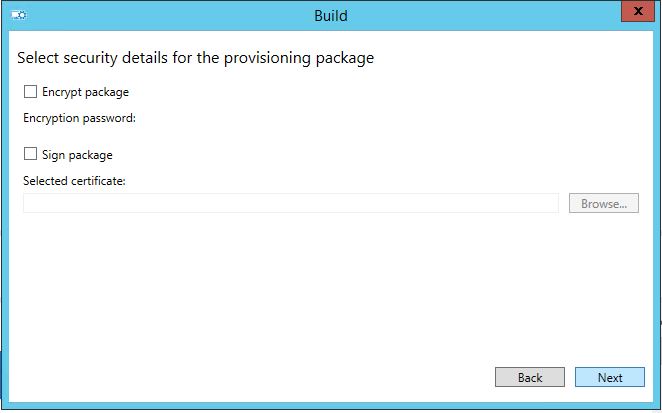Click the word "password" in Encryption label
Image resolution: width=662 pixels, height=413 pixels.
click(109, 118)
